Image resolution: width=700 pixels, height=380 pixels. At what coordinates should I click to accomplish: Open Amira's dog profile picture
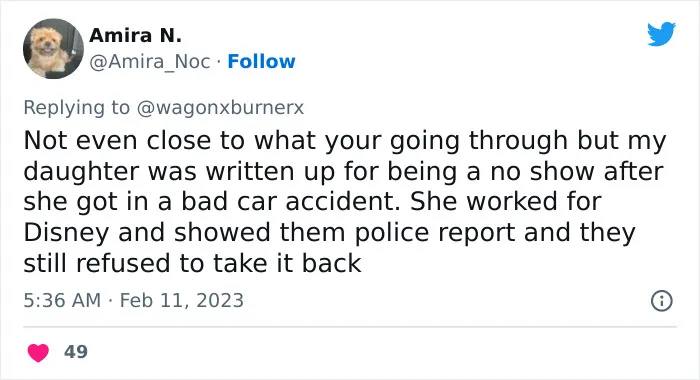[x=53, y=49]
